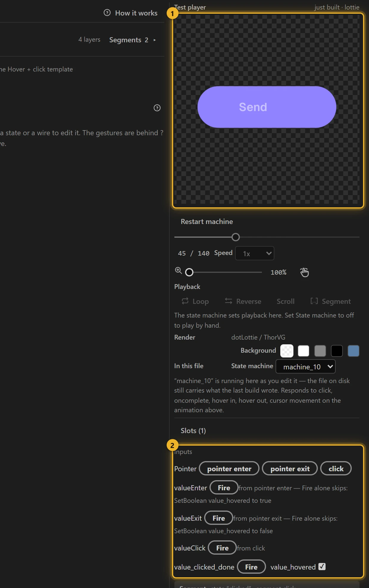Fire the pointer exit event
369x588 pixels.
click(x=290, y=469)
